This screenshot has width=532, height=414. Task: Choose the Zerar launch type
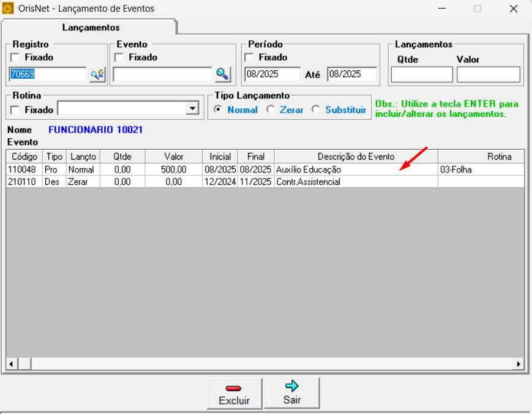tap(270, 110)
